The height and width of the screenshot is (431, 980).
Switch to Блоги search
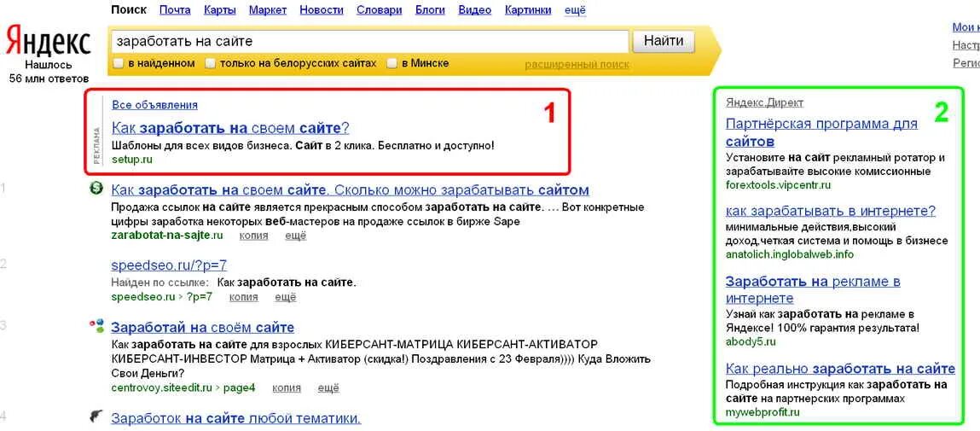click(x=429, y=10)
